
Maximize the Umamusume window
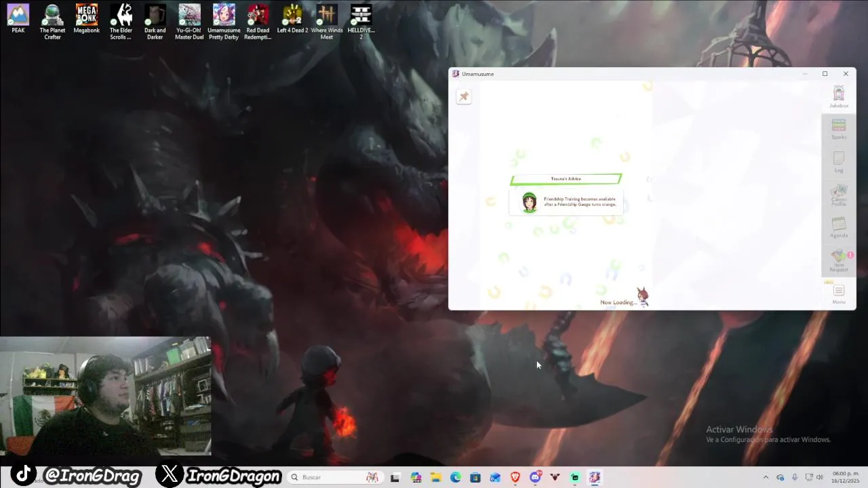(825, 74)
